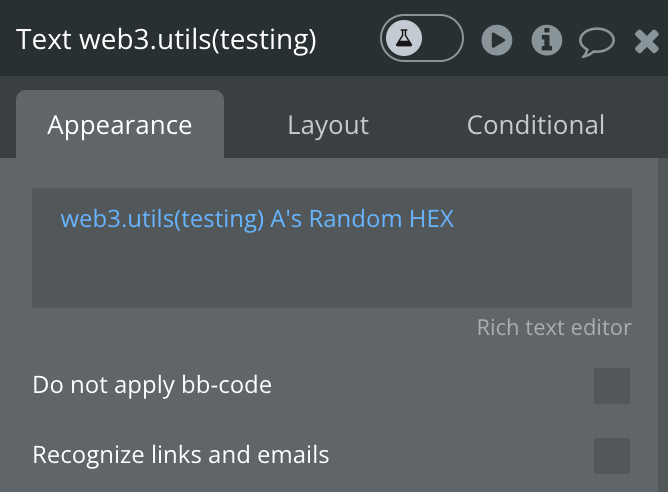Click the Random HEX expression segment
This screenshot has height=492, width=668.
[381, 219]
